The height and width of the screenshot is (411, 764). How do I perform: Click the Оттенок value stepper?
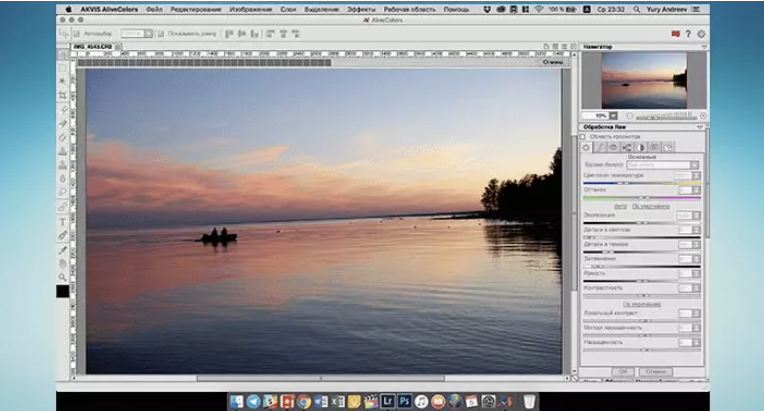(696, 190)
